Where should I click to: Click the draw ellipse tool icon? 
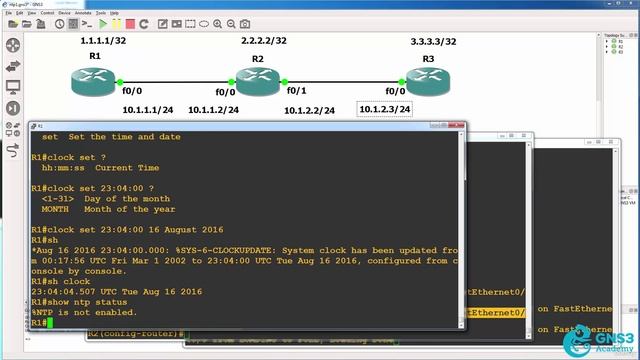(204, 24)
